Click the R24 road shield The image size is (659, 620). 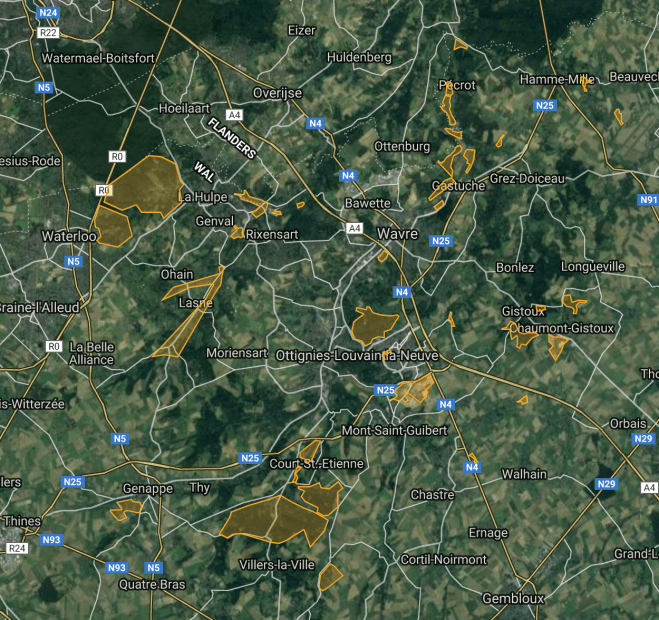16,549
